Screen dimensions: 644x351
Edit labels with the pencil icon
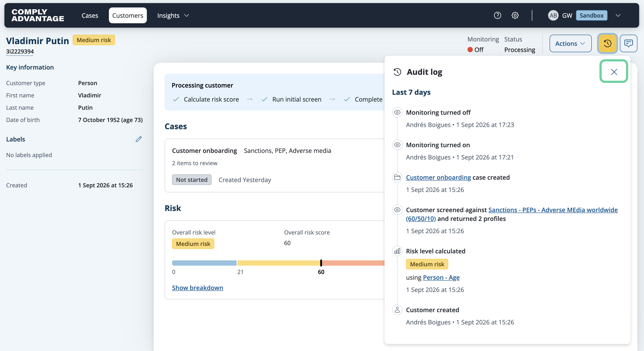pyautogui.click(x=139, y=139)
